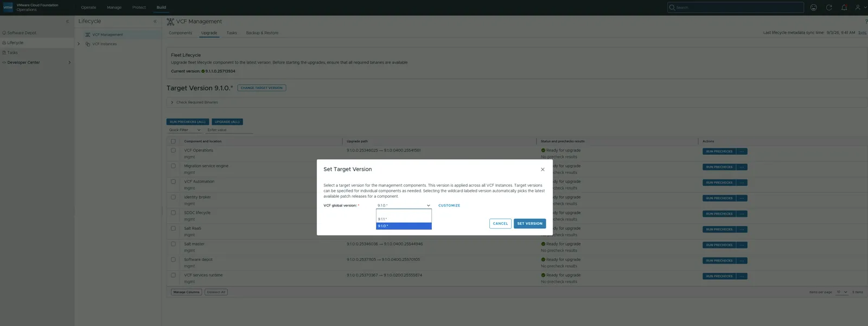Click the refresh icon in header

(829, 8)
